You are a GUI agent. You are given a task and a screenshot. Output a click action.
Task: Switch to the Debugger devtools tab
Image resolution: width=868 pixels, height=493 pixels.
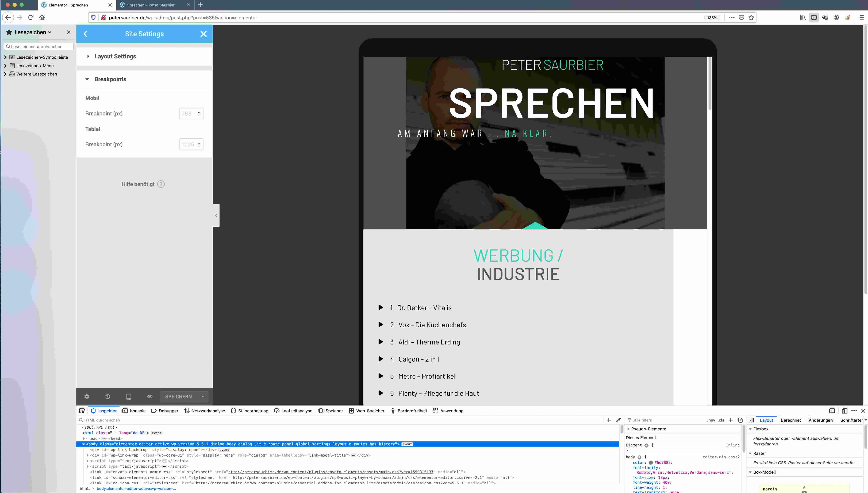[x=165, y=411]
